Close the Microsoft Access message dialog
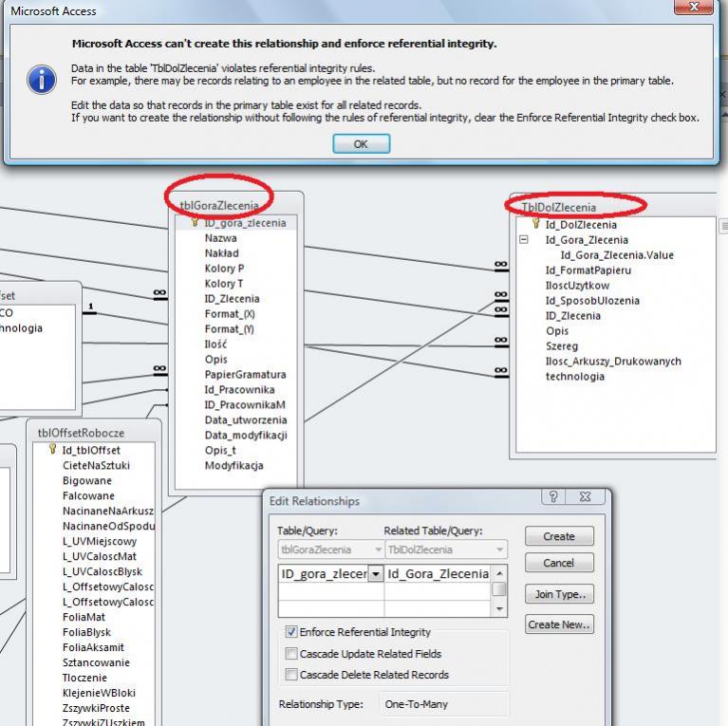 (693, 7)
